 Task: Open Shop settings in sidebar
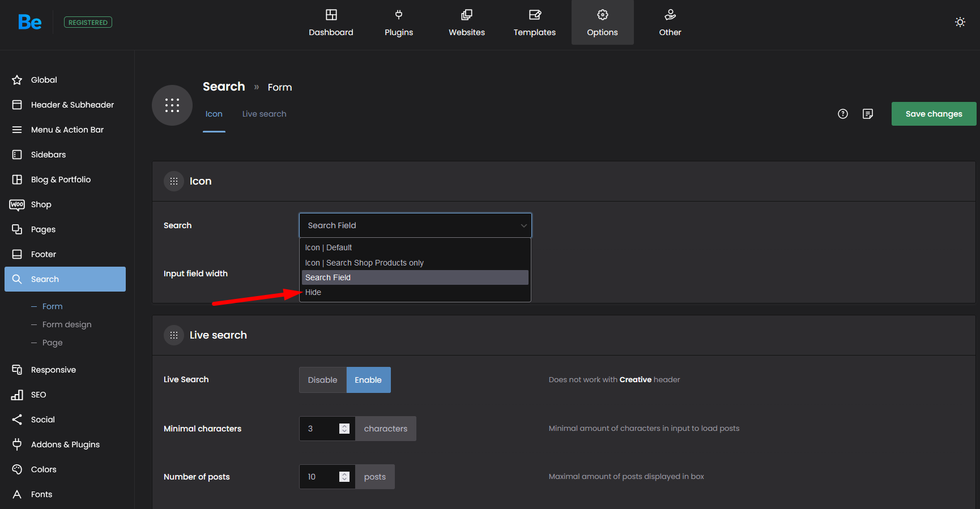click(x=65, y=204)
